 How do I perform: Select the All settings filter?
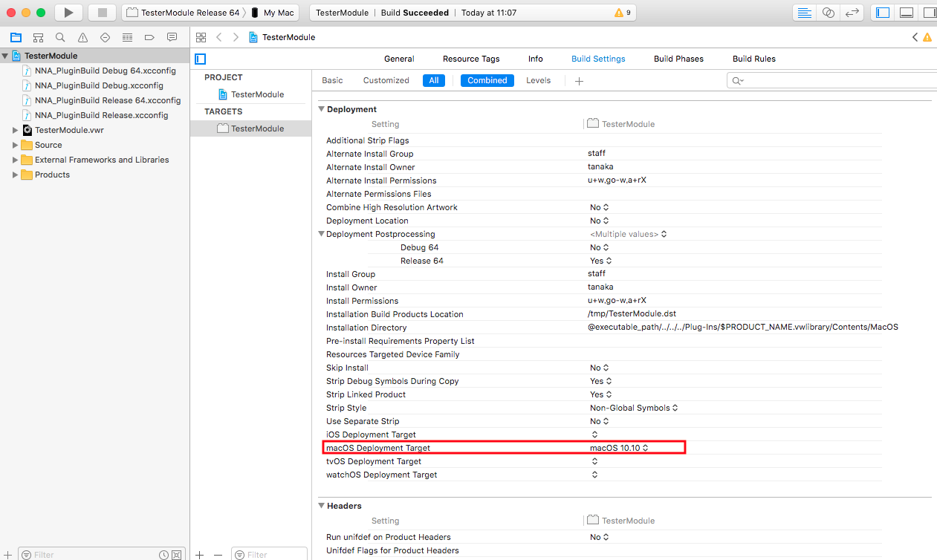pos(434,80)
